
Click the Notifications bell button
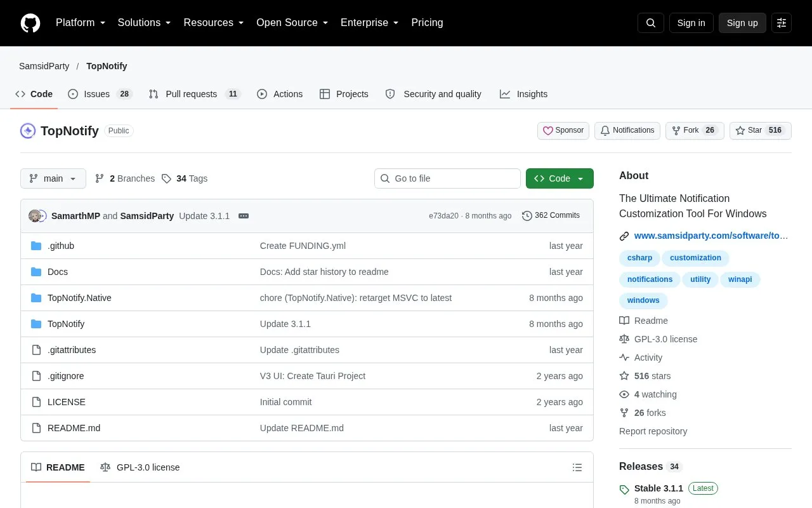tap(627, 131)
